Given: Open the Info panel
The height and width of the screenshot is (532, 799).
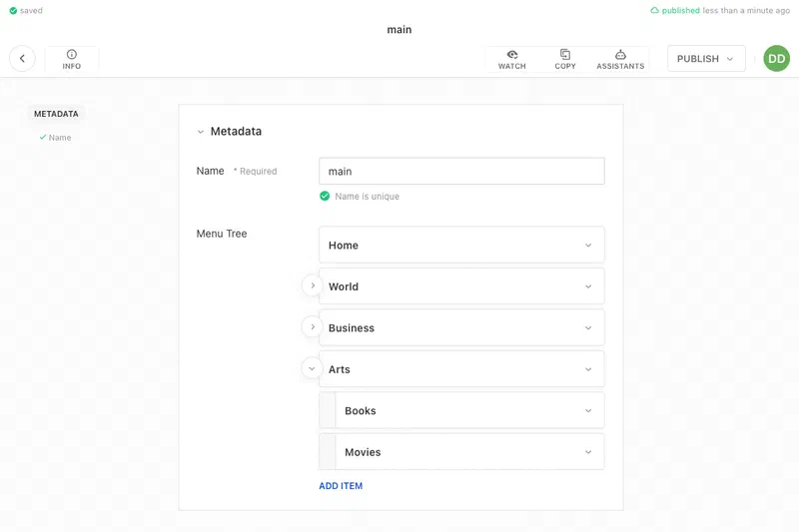Looking at the screenshot, I should pyautogui.click(x=71, y=59).
